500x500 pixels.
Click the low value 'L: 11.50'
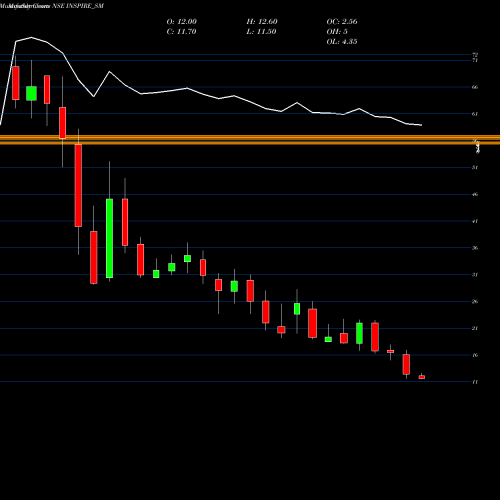tap(261, 32)
